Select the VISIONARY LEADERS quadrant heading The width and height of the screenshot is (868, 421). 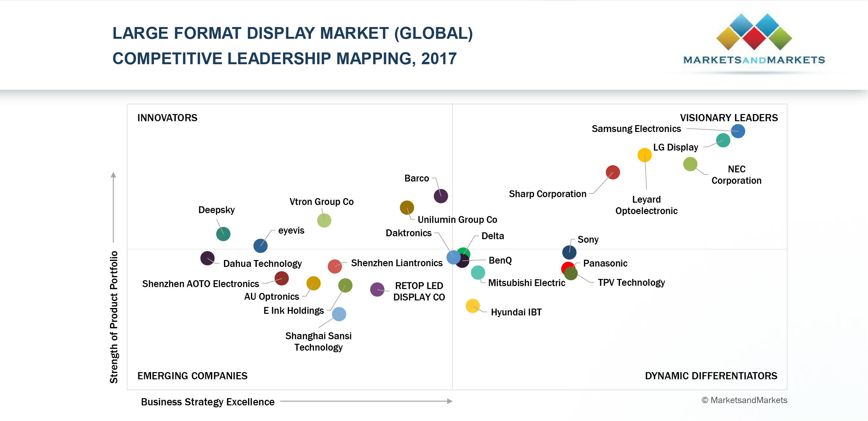tap(728, 118)
